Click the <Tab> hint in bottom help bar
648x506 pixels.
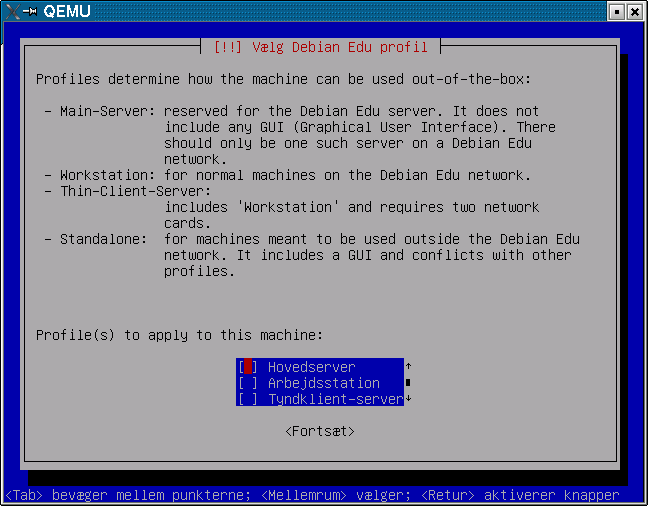pyautogui.click(x=24, y=495)
